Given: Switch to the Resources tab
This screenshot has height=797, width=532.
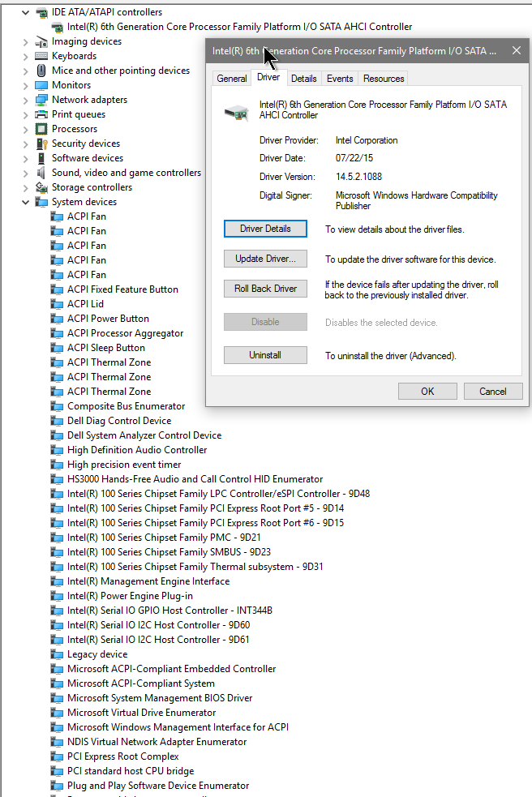Looking at the screenshot, I should pyautogui.click(x=384, y=79).
